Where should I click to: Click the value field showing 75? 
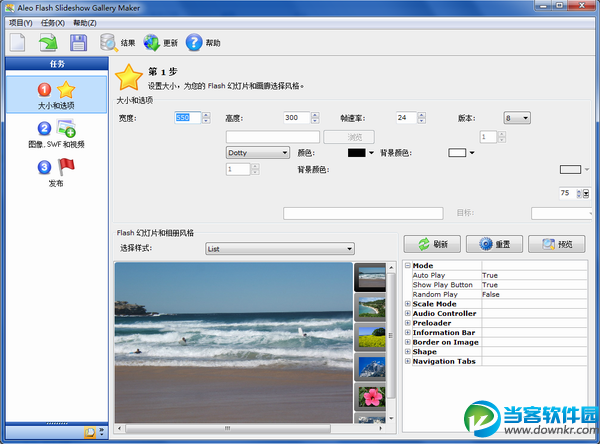point(568,193)
